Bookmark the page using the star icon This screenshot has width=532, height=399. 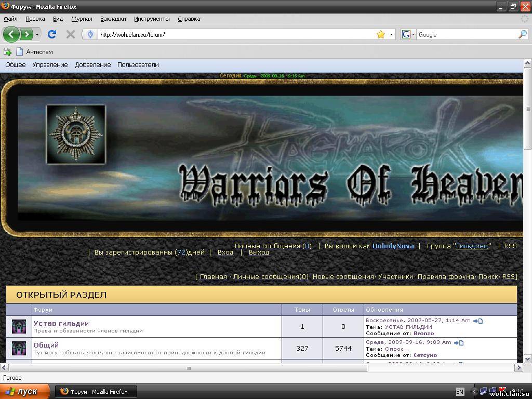[381, 34]
